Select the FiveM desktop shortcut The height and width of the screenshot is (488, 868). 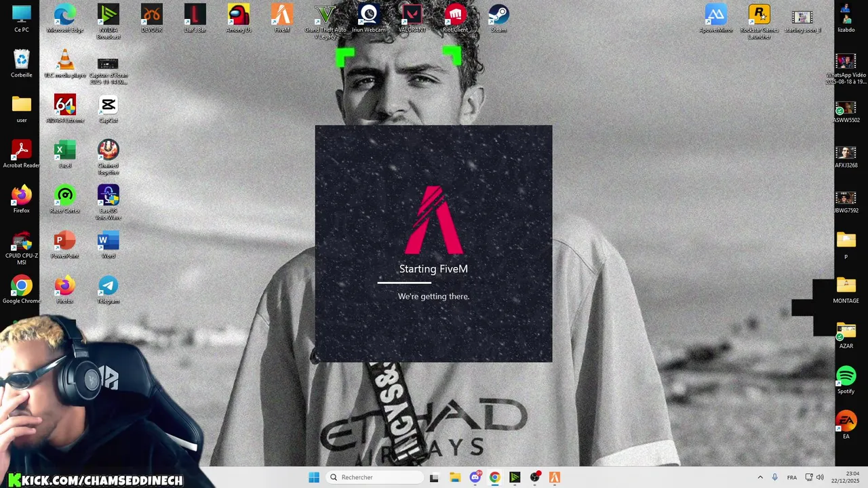[282, 19]
